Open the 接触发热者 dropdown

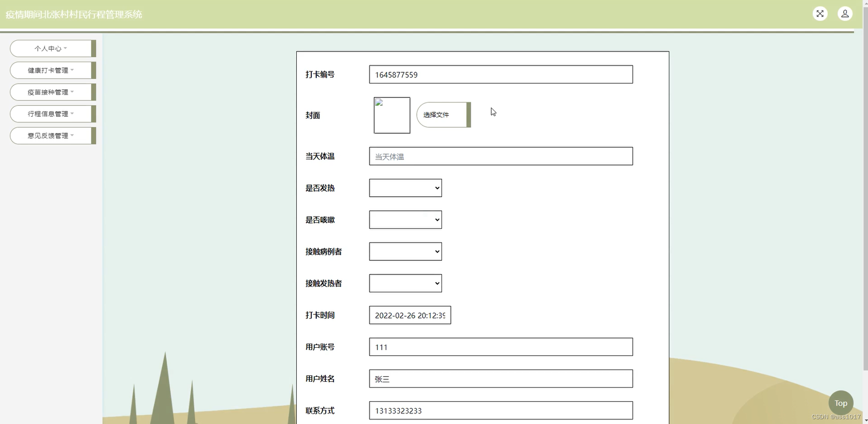[x=406, y=283]
